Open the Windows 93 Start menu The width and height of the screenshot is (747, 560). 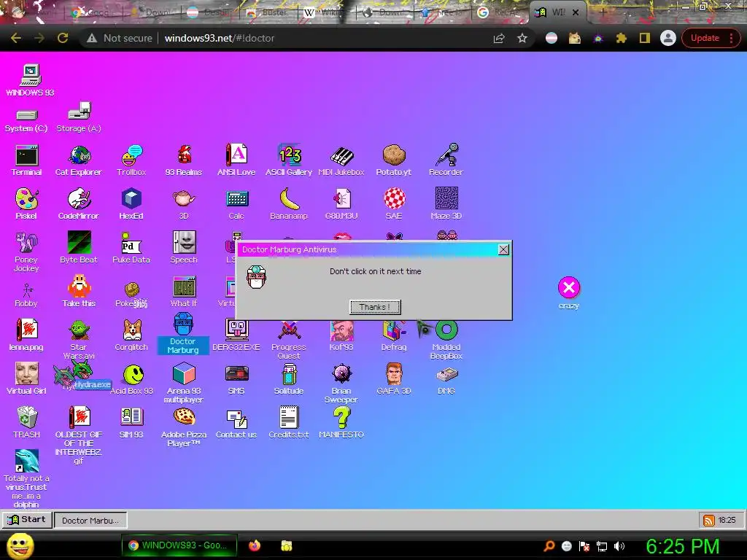(x=27, y=519)
